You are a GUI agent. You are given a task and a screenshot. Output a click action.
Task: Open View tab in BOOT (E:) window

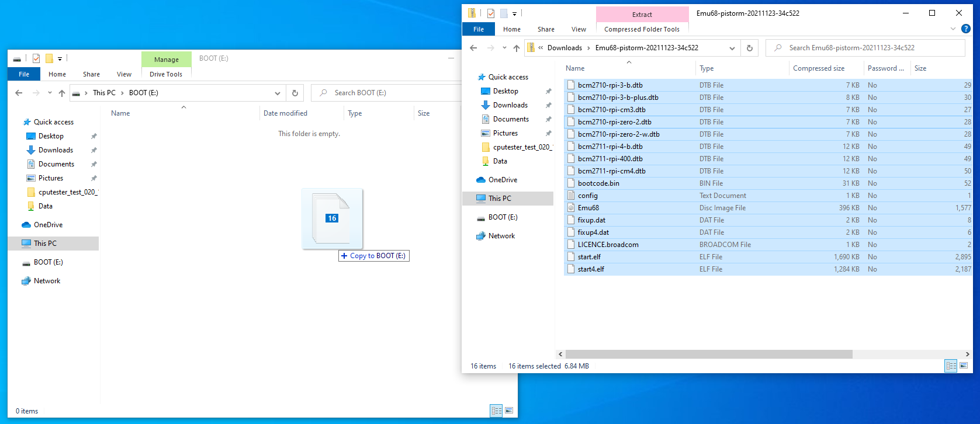[124, 74]
